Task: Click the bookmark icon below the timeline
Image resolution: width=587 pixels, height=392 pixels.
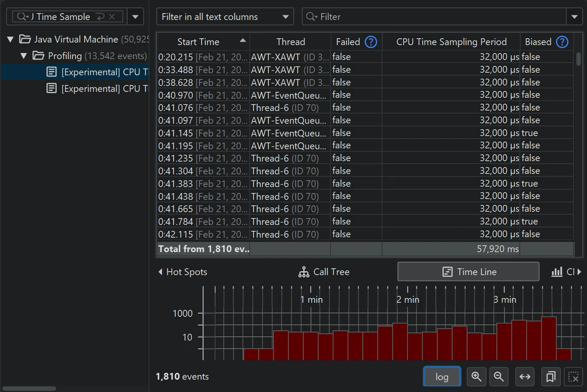Action: pos(551,377)
